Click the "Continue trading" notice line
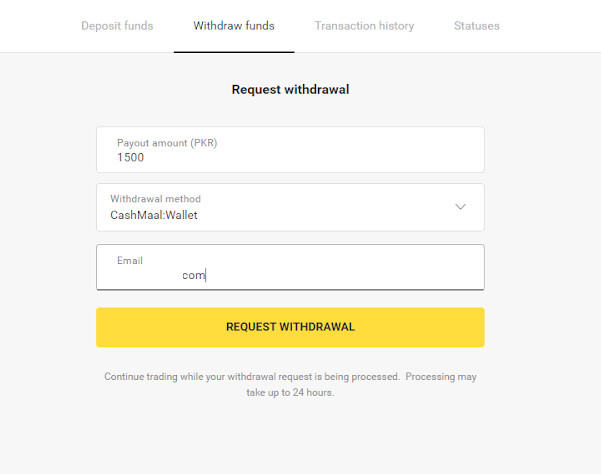The image size is (601, 474). pos(290,377)
